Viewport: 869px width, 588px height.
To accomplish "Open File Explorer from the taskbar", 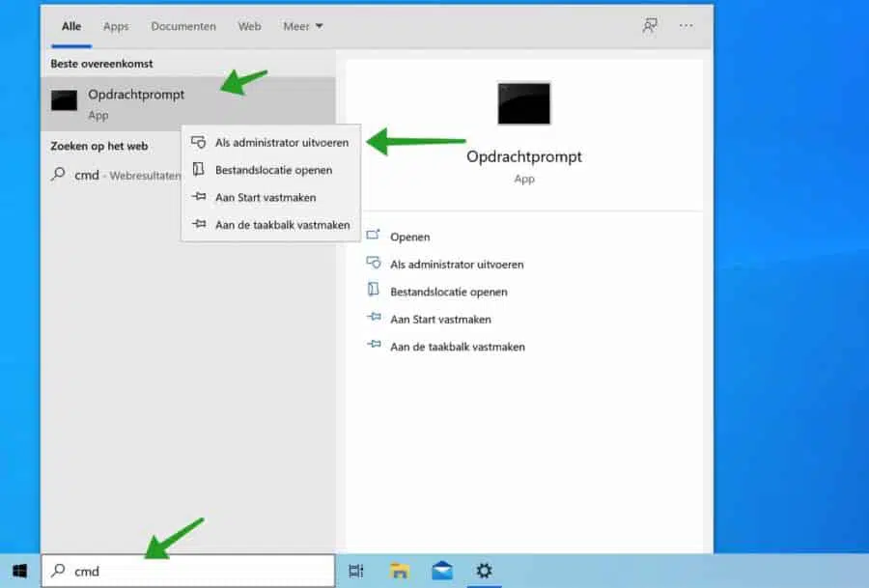I will [x=399, y=571].
